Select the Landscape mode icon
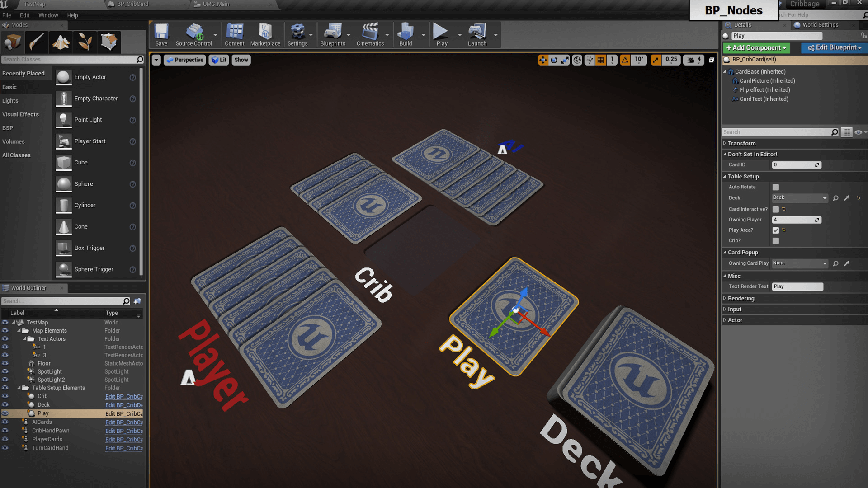 61,42
